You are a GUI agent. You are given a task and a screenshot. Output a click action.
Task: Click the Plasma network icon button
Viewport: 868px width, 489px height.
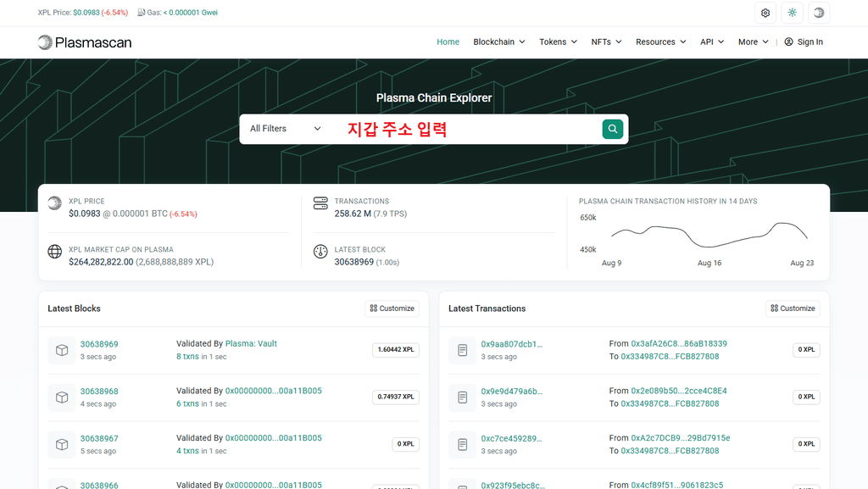point(819,13)
